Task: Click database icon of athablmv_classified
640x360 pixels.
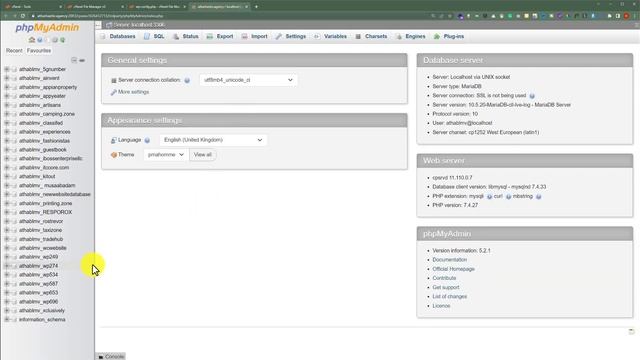Action: [14, 123]
